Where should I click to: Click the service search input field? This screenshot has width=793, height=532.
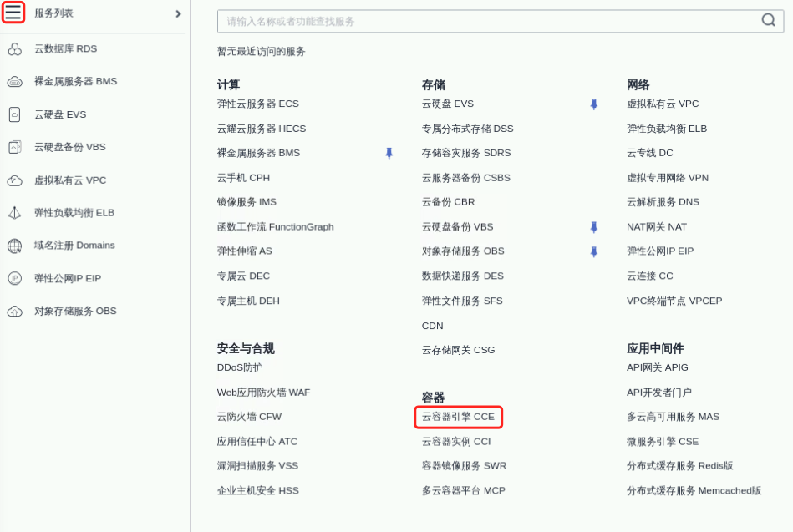[x=485, y=21]
